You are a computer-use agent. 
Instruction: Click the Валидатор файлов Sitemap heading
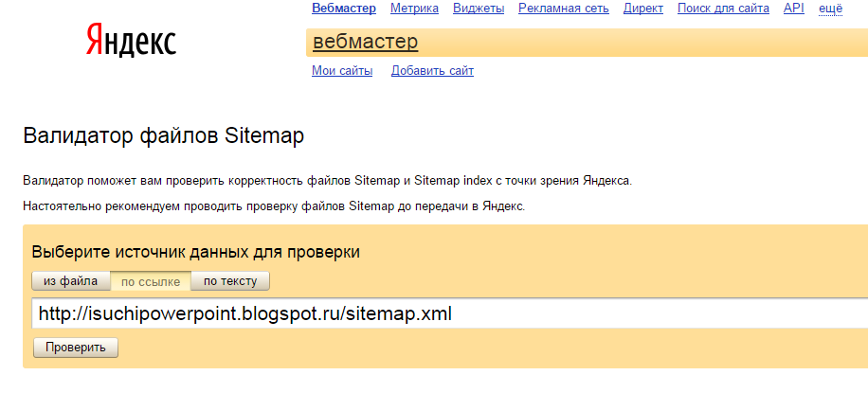tap(164, 136)
